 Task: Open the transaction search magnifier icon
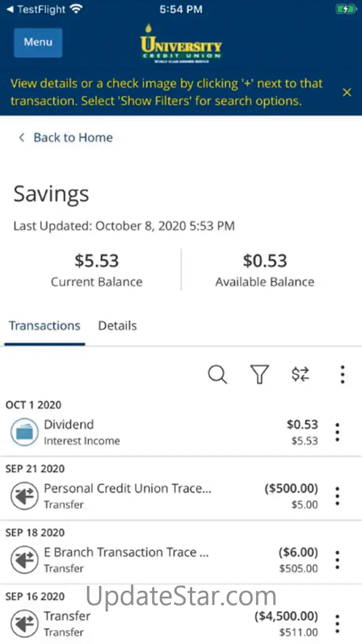217,374
